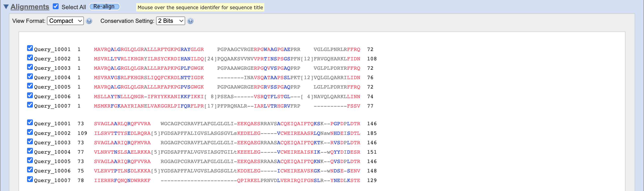Click sequence MSMKRFGKAAYRIANELVAKGGRLPIFQRFLPR
The height and width of the screenshot is (191, 644).
(149, 106)
